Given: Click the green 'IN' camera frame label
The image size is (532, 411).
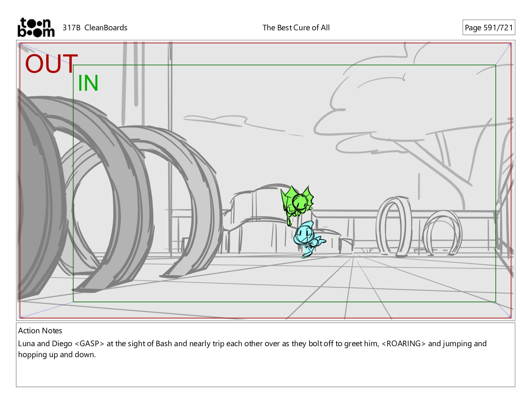Looking at the screenshot, I should [88, 83].
